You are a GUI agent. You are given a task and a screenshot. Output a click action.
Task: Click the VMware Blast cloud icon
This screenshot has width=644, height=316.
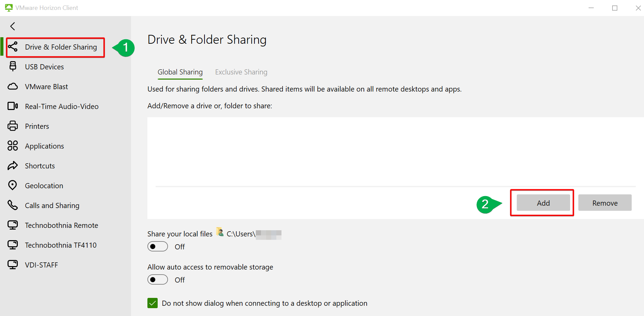pos(13,86)
